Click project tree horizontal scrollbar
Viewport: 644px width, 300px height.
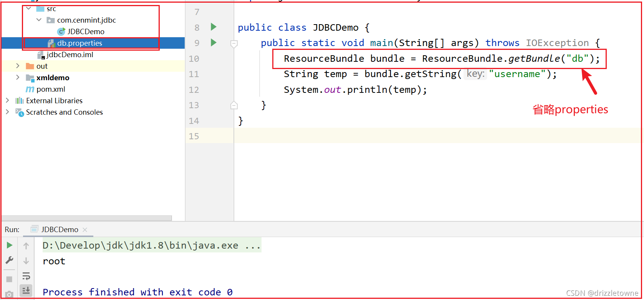point(87,218)
